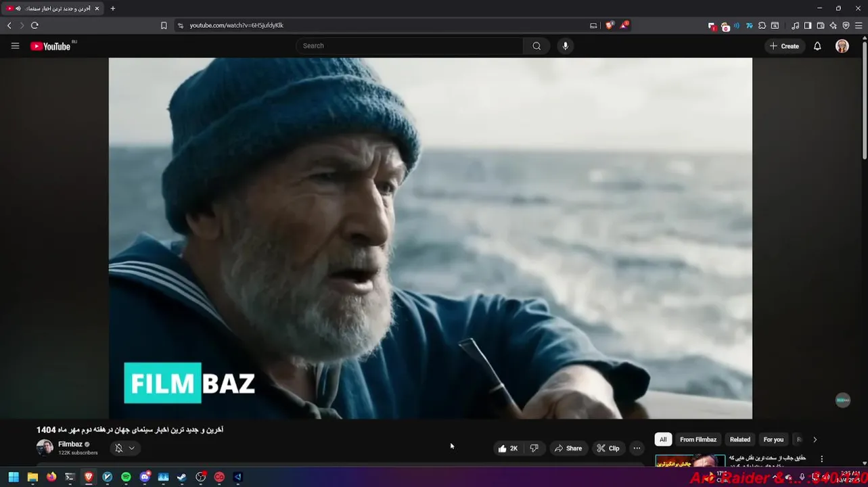Open browser extensions puzzle icon
Viewport: 868px width, 487px height.
tap(762, 26)
